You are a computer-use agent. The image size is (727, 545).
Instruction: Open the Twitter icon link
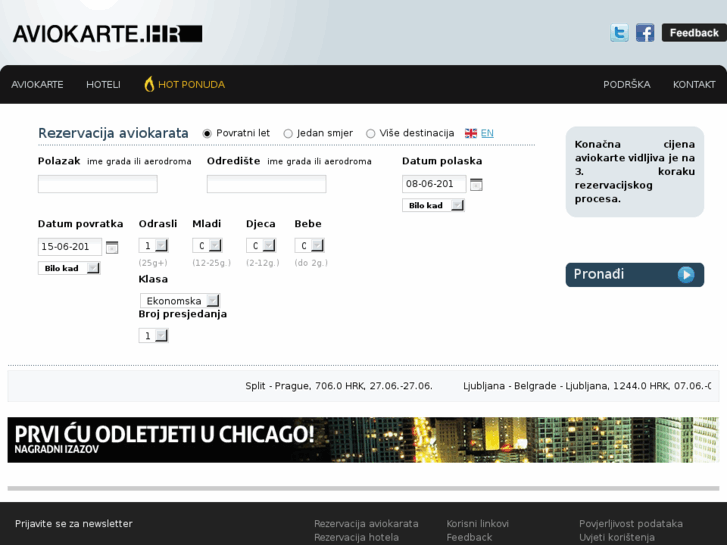pos(619,33)
